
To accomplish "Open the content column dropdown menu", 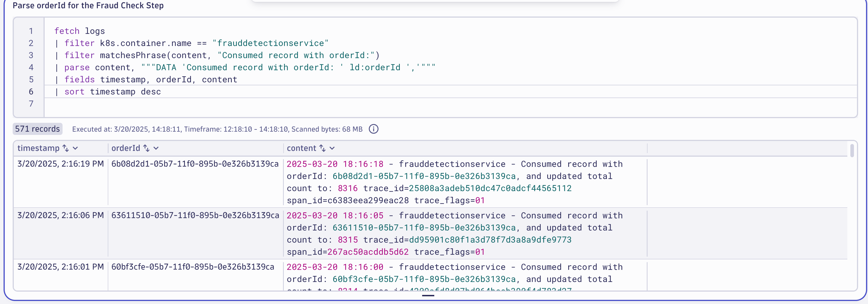I will (332, 148).
